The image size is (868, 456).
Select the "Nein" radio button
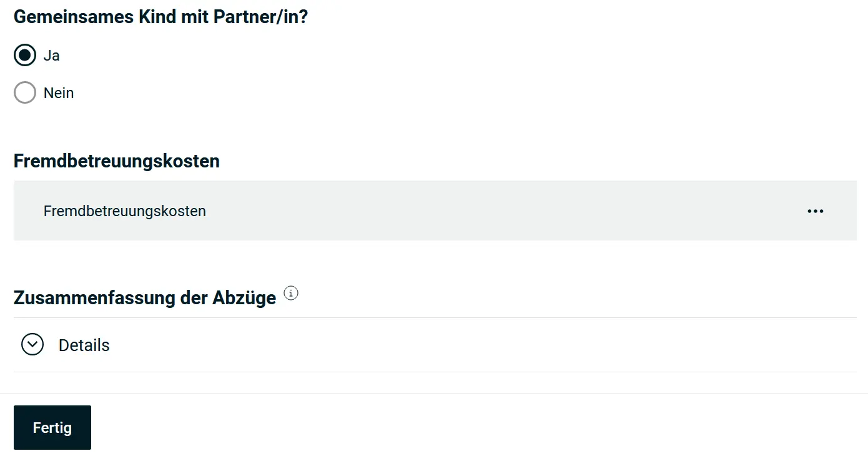click(x=25, y=93)
